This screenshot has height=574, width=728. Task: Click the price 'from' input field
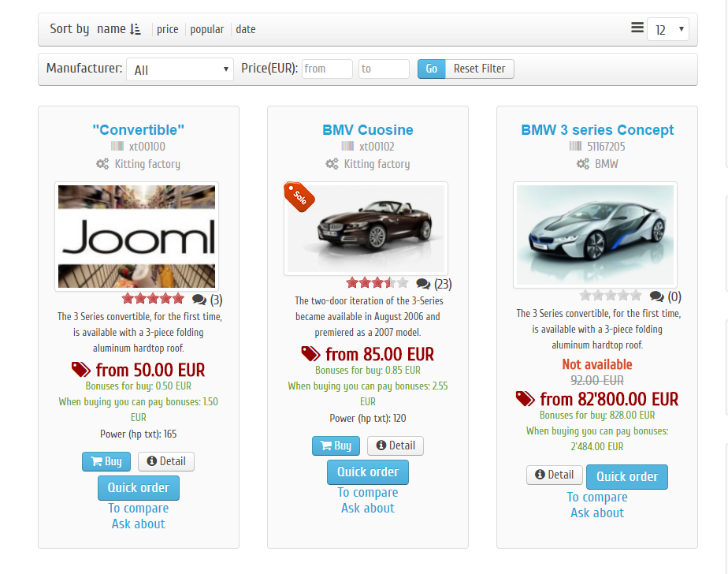327,69
